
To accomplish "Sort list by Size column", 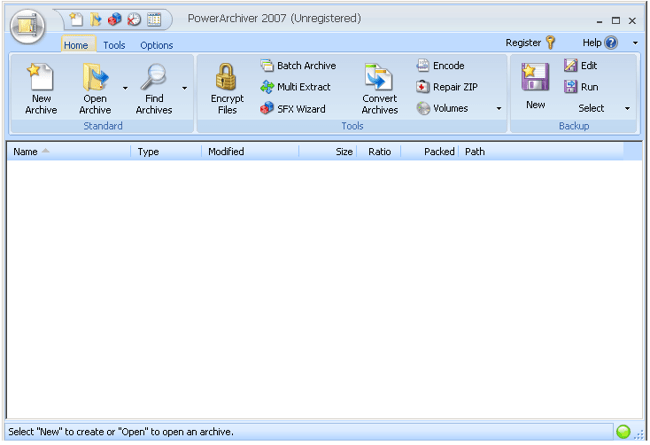I will tap(327, 151).
